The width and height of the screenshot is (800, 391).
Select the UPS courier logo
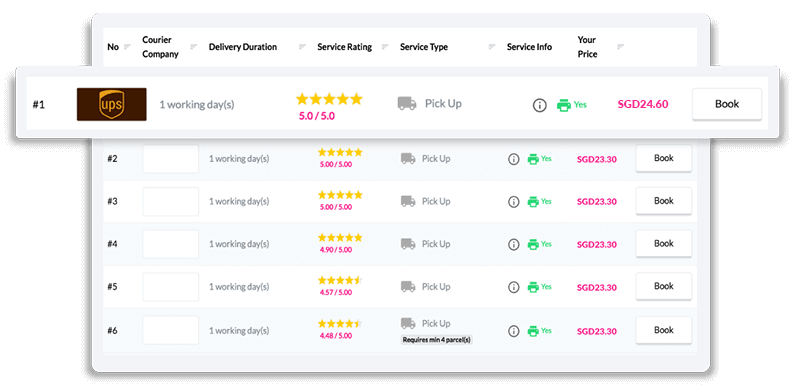[112, 104]
